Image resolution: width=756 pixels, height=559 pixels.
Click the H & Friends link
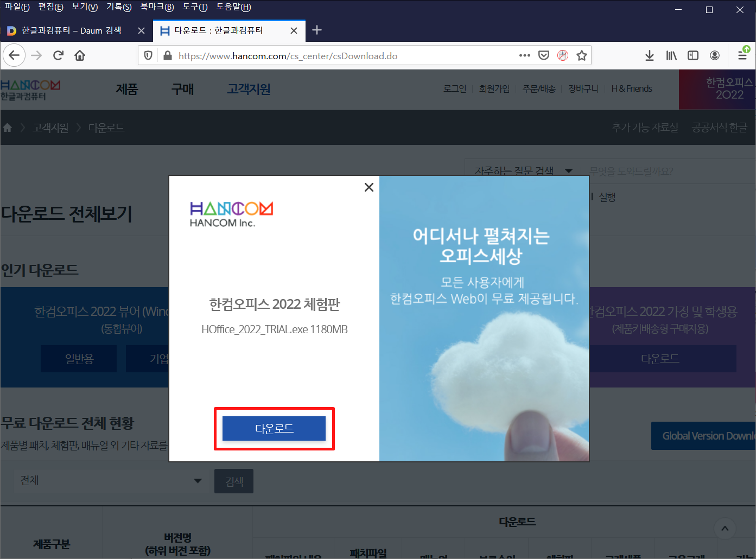point(632,88)
